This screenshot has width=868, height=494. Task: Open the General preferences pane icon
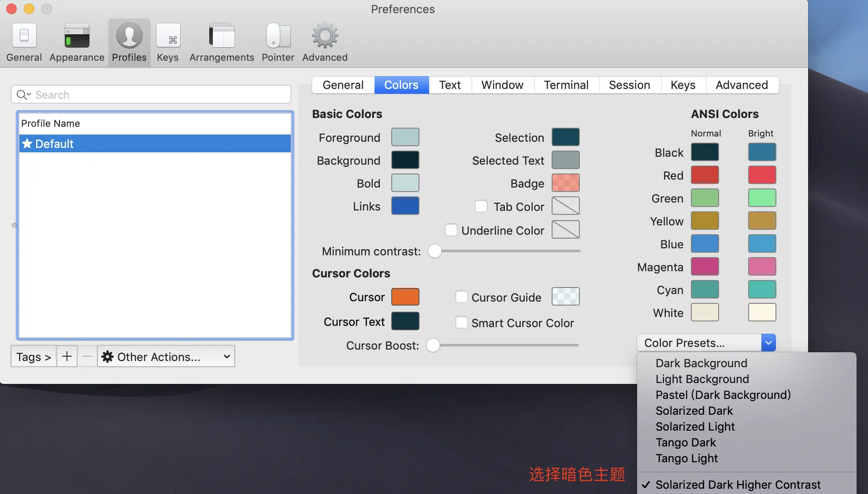coord(24,36)
